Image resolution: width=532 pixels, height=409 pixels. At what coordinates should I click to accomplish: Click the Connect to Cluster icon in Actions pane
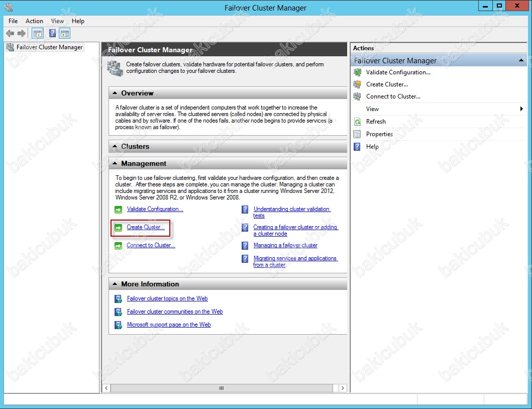tap(357, 96)
